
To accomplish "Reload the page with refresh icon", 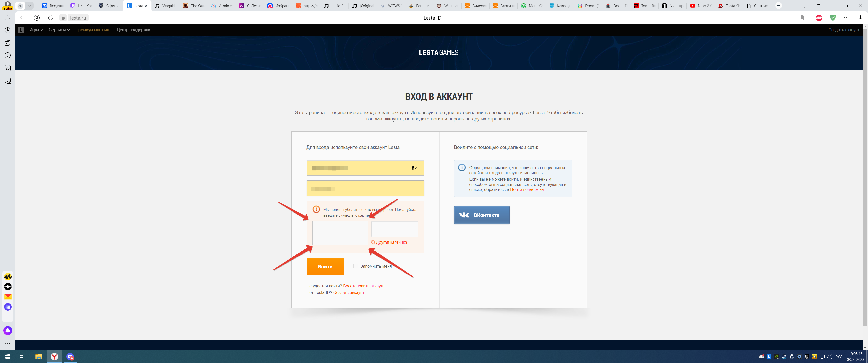I will [50, 18].
